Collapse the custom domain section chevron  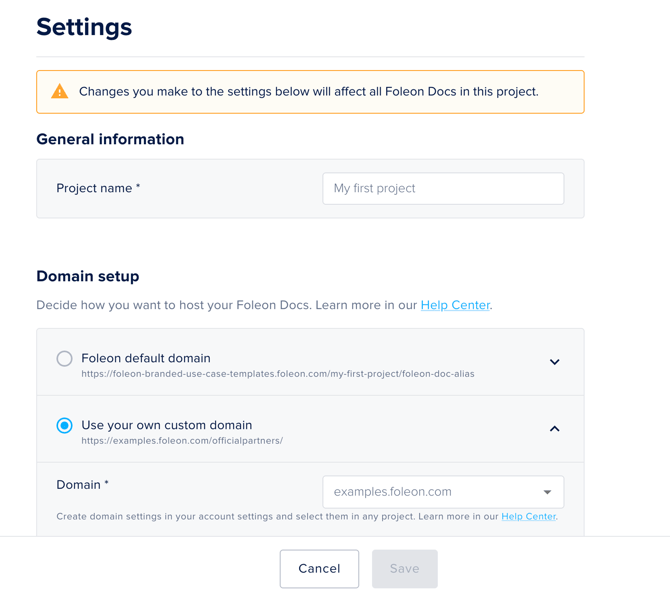pos(554,429)
